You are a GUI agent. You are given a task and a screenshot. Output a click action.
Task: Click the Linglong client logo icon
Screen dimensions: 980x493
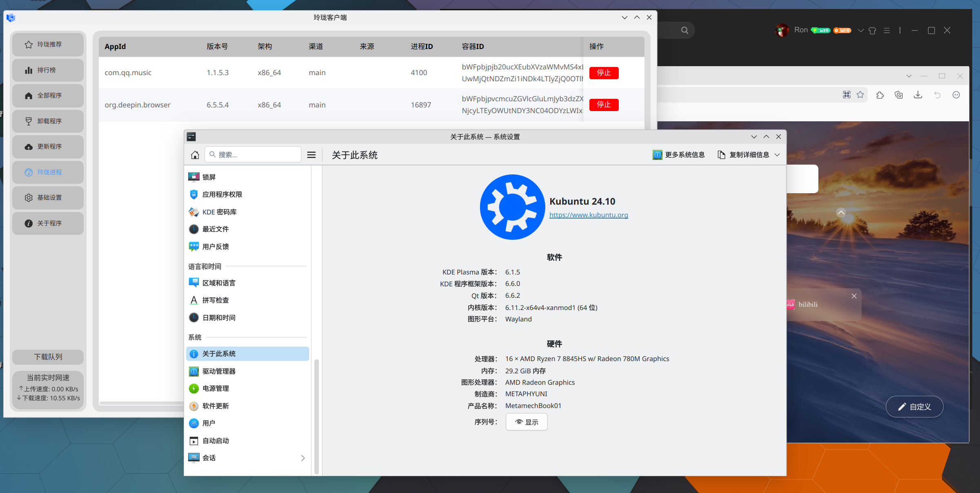point(11,18)
